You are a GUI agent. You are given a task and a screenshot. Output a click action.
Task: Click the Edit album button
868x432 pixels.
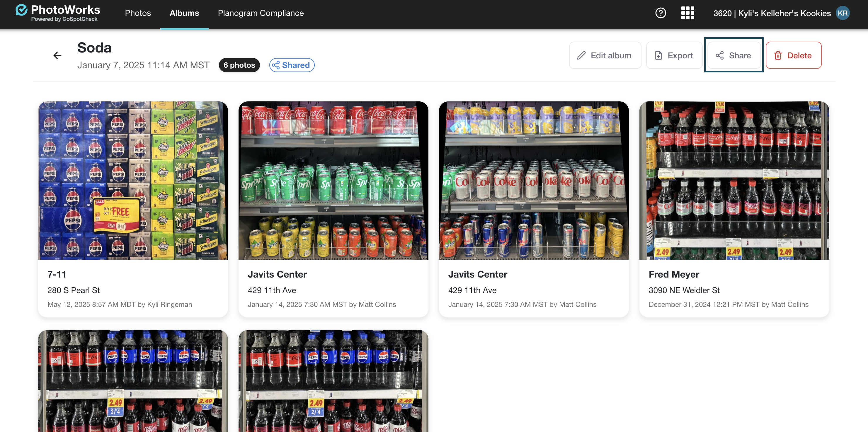pyautogui.click(x=605, y=55)
